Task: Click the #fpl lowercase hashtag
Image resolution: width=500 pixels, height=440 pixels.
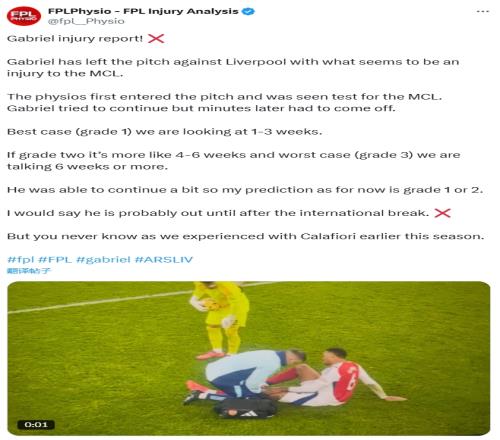Action: coord(21,259)
